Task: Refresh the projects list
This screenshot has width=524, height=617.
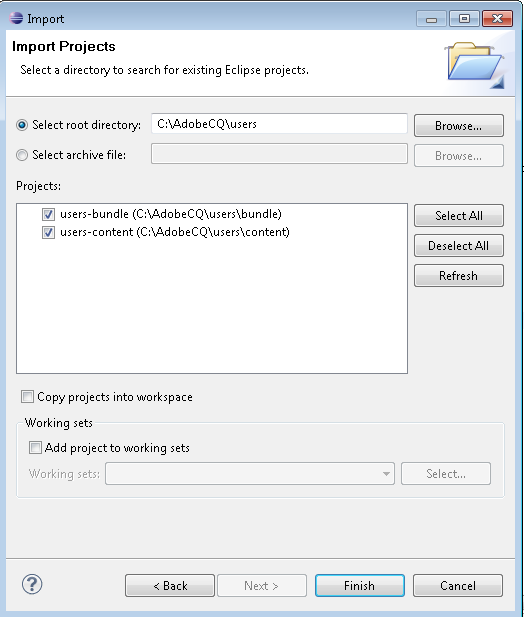Action: pyautogui.click(x=459, y=275)
